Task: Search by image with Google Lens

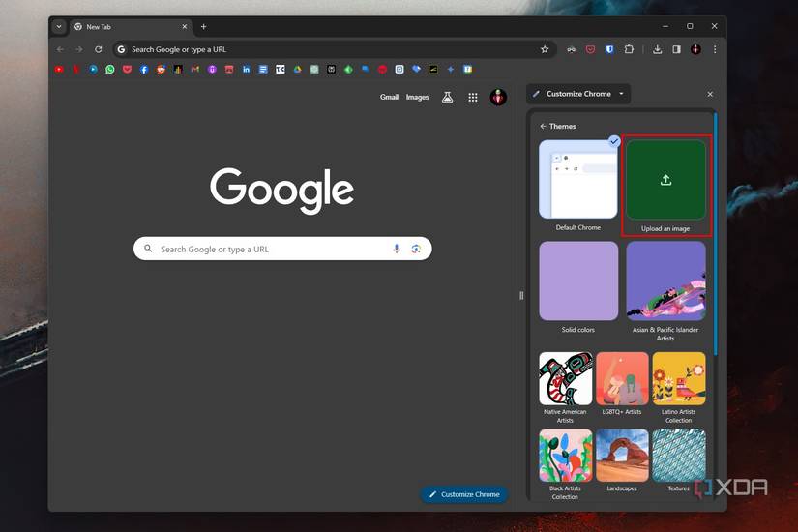Action: pyautogui.click(x=416, y=249)
